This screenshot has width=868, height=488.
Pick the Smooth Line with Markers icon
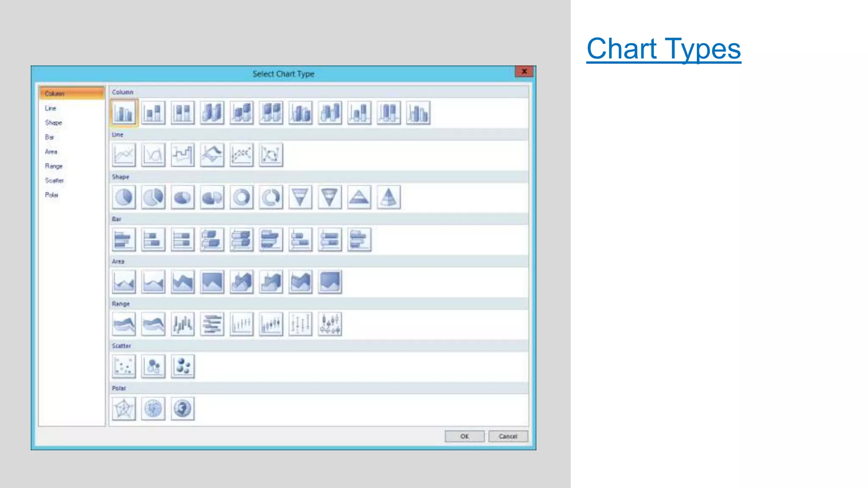pyautogui.click(x=271, y=155)
